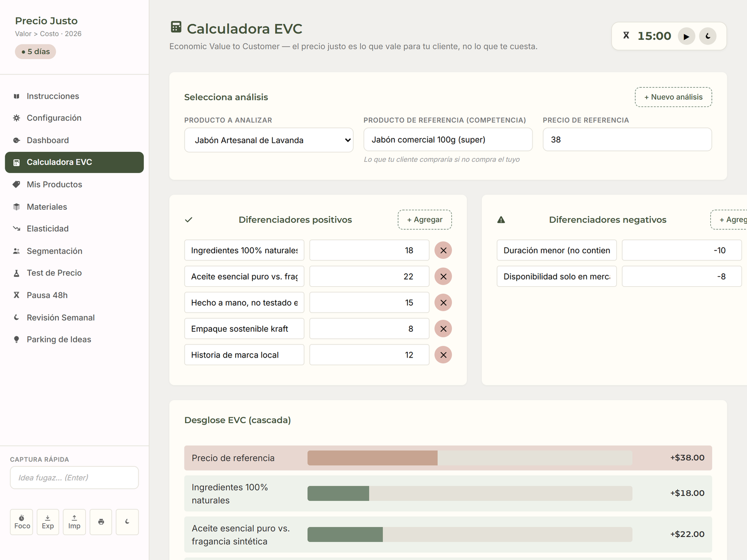Edit value 22 for Aceite esencial

coord(369,276)
